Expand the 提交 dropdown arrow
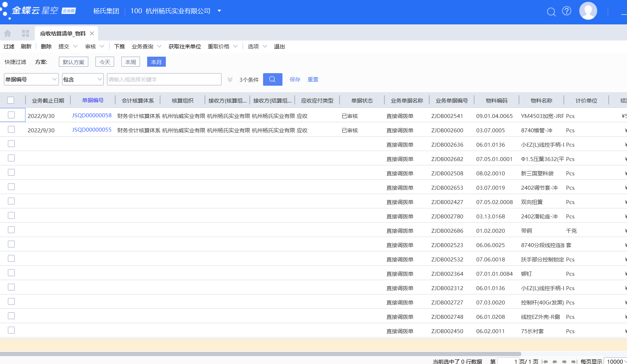This screenshot has height=364, width=627. (75, 46)
